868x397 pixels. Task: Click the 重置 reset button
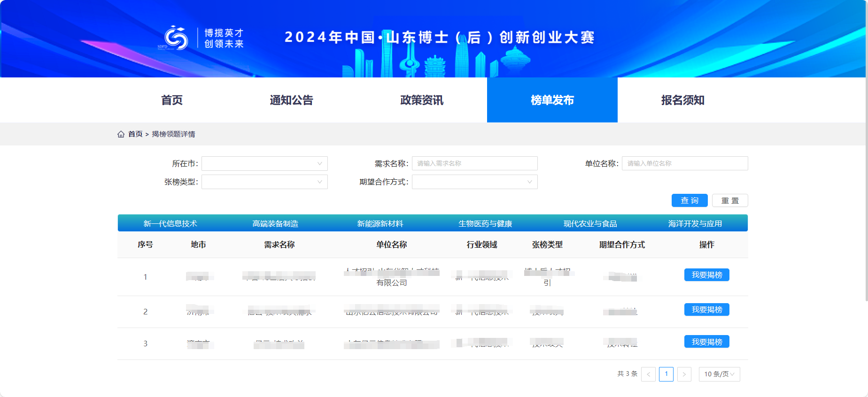(730, 200)
